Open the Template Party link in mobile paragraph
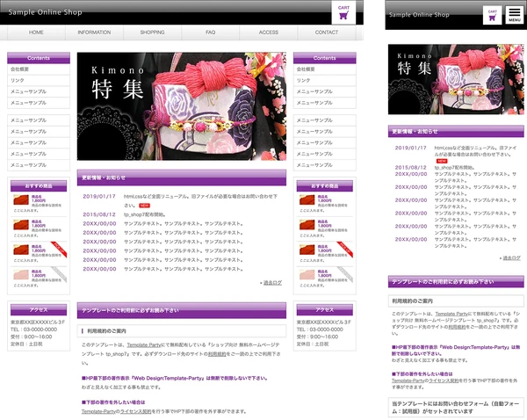The height and width of the screenshot is (420, 527). (451, 314)
